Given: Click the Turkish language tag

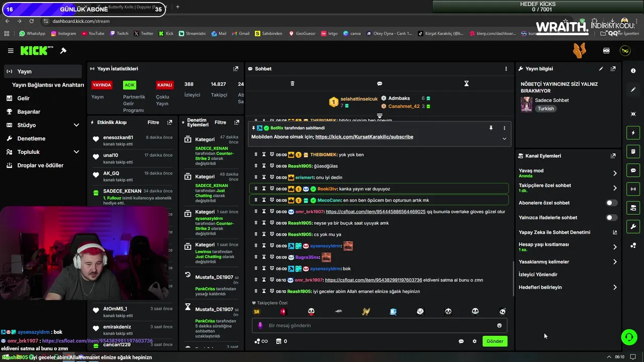Looking at the screenshot, I should pos(545,109).
